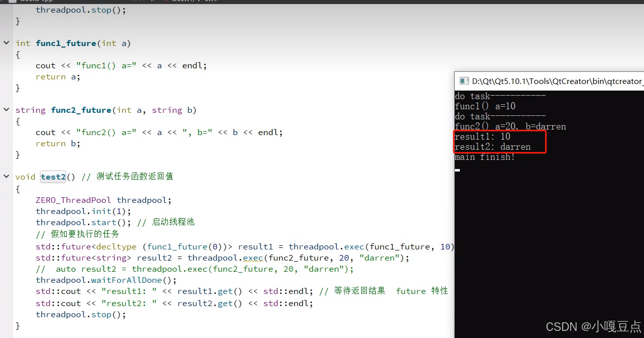This screenshot has width=644, height=338.
Task: Click console output line 'func1() a=10'
Action: (x=485, y=106)
